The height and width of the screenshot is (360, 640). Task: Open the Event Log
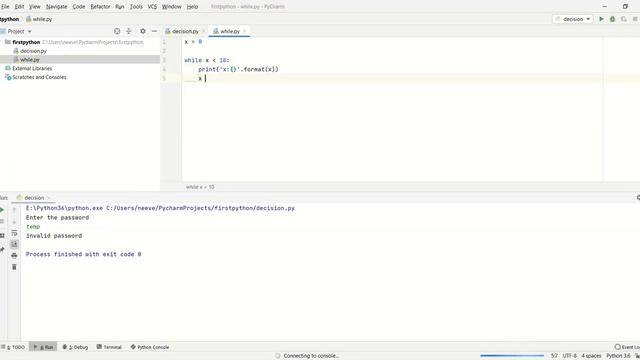(x=628, y=347)
